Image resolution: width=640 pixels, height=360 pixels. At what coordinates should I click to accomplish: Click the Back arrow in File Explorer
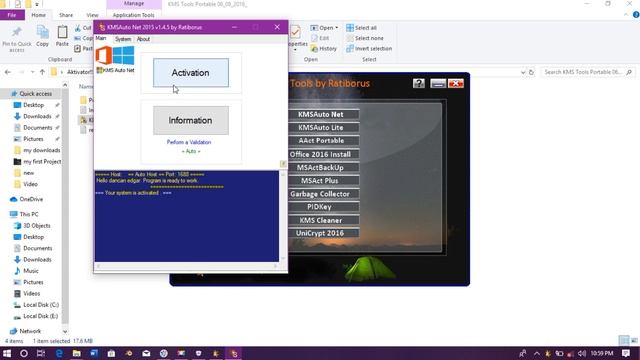tap(8, 72)
